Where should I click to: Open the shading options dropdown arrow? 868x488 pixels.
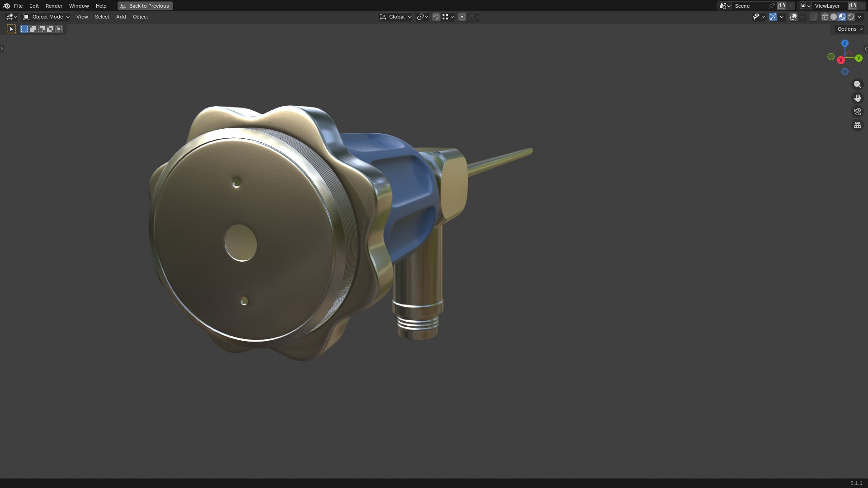pos(859,17)
